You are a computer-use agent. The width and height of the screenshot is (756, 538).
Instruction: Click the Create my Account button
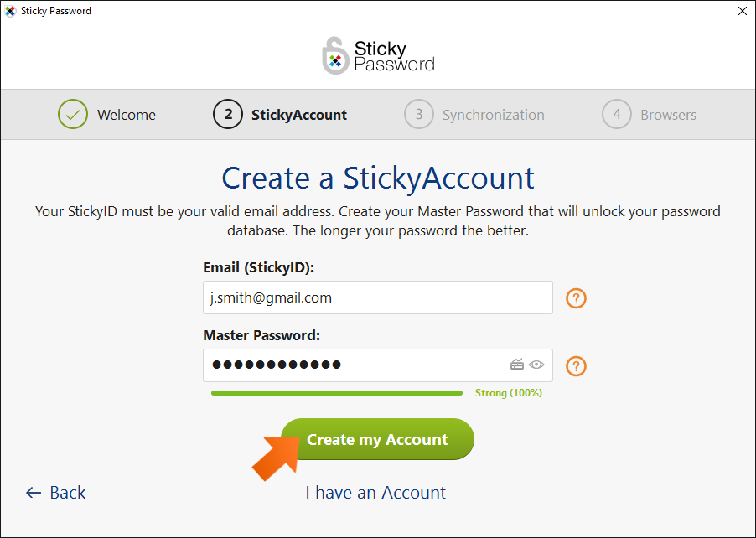tap(377, 439)
